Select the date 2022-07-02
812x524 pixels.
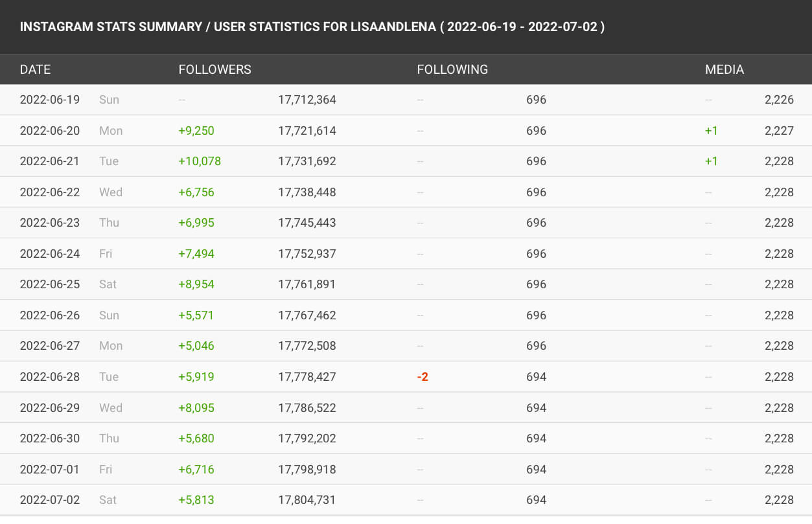50,500
